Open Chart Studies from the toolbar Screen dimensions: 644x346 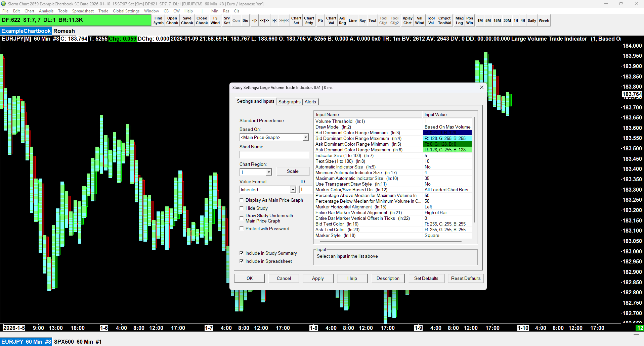click(x=309, y=20)
